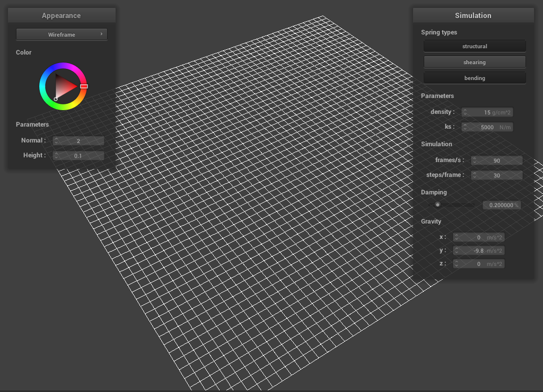Click the gravity y value field
This screenshot has width=543, height=392.
(479, 251)
